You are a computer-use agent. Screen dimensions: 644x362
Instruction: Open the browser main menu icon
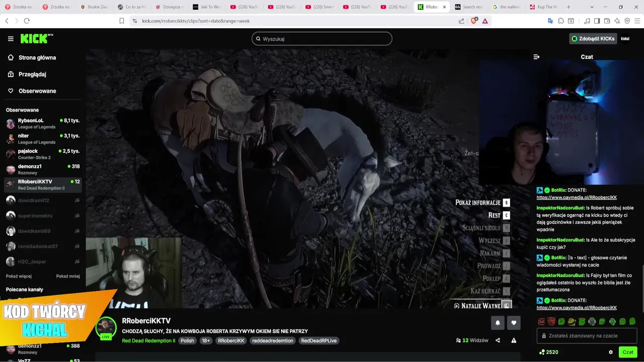click(x=637, y=21)
